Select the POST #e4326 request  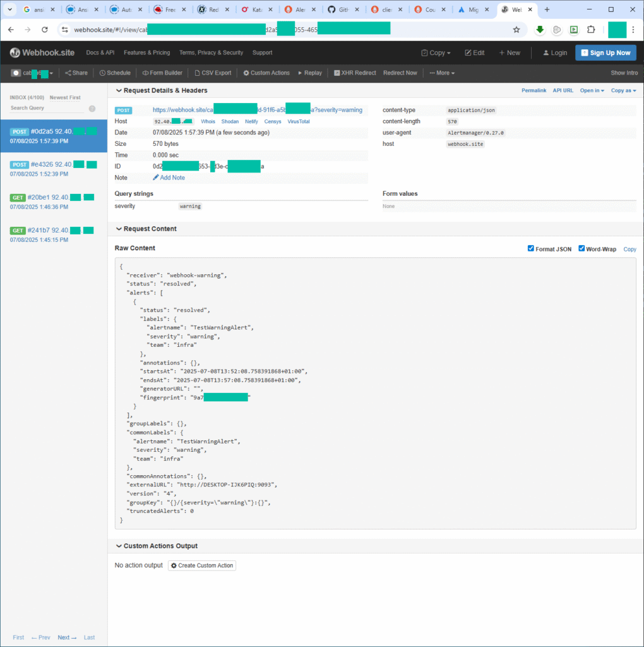54,169
